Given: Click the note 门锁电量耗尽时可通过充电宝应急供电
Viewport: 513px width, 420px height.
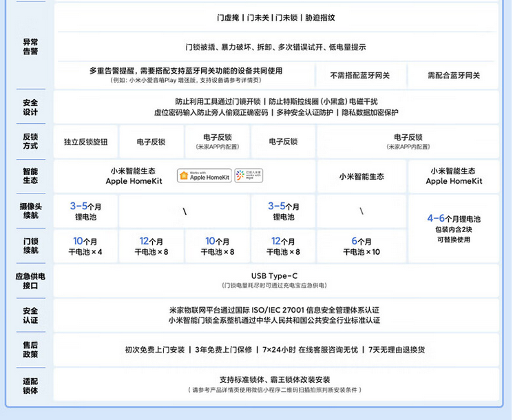Looking at the screenshot, I should [x=275, y=286].
